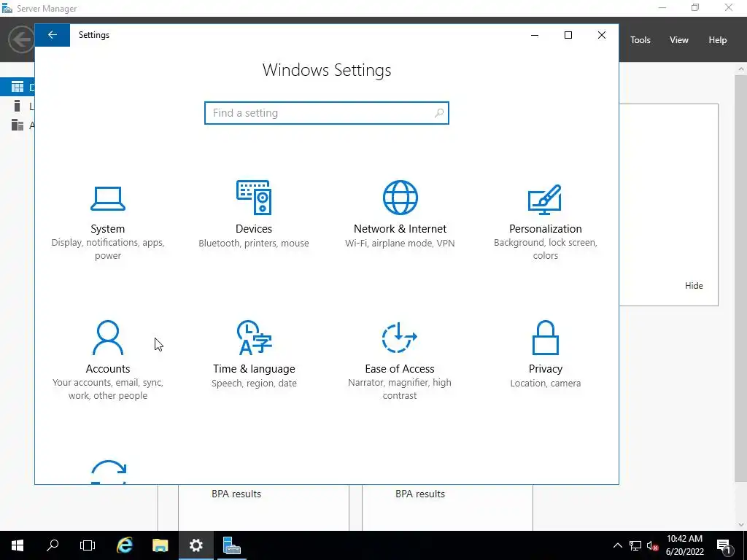Open the Privacy padlock icon
Screen dimensions: 747x560
point(546,338)
